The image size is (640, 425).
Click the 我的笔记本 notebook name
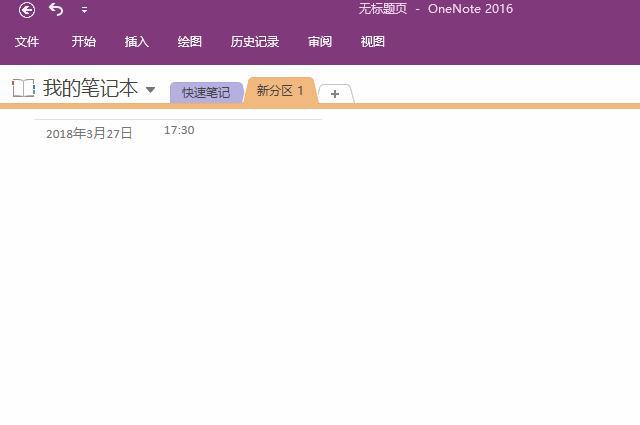(x=91, y=88)
